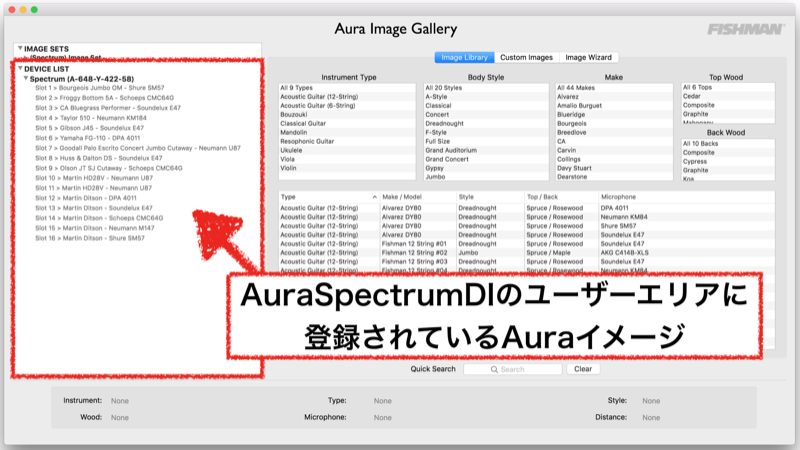Select Slot 10 Martin HD28V
This screenshot has height=450, width=800.
[94, 178]
